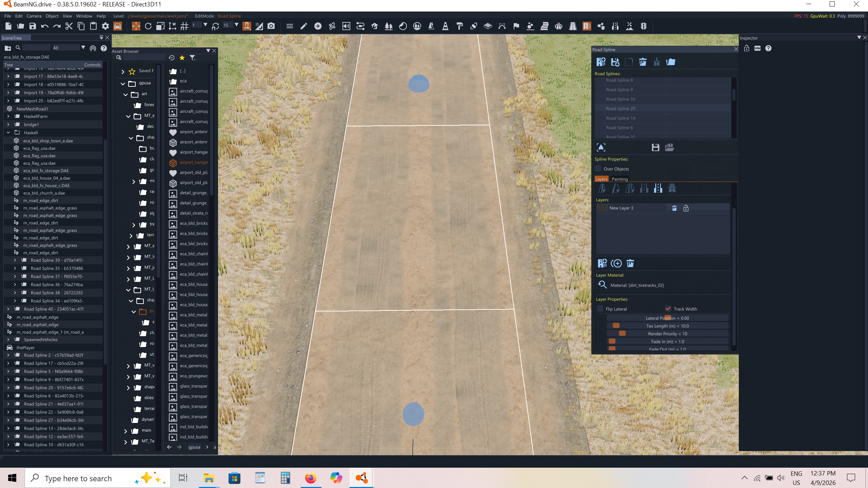Toggle favorites star in Asset Browser
Screen dimensions: 868x488
182,58
